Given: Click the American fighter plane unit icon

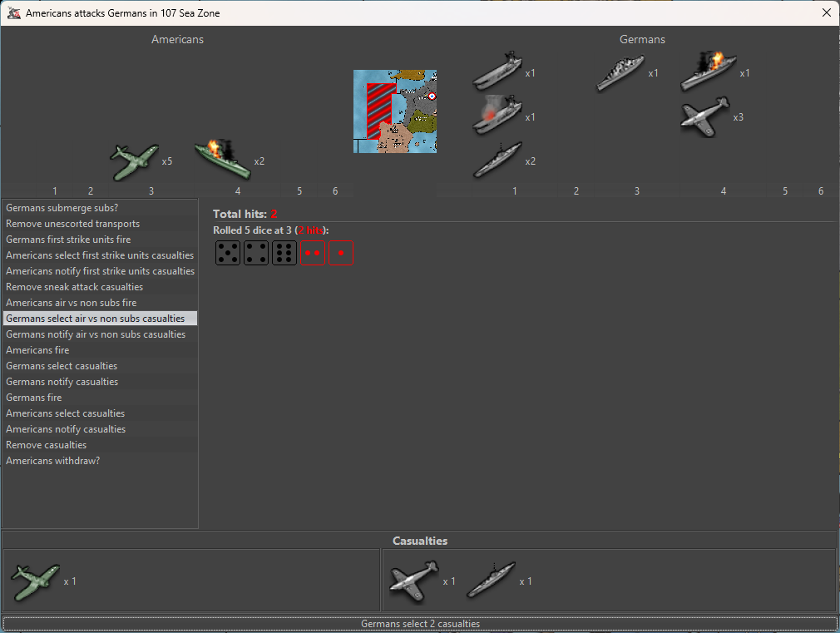Looking at the screenshot, I should point(135,161).
